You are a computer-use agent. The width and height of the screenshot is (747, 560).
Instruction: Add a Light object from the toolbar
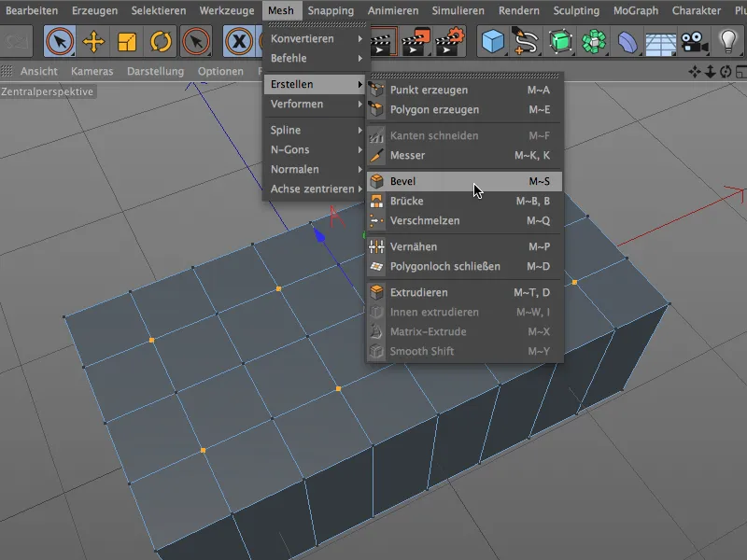tap(727, 42)
